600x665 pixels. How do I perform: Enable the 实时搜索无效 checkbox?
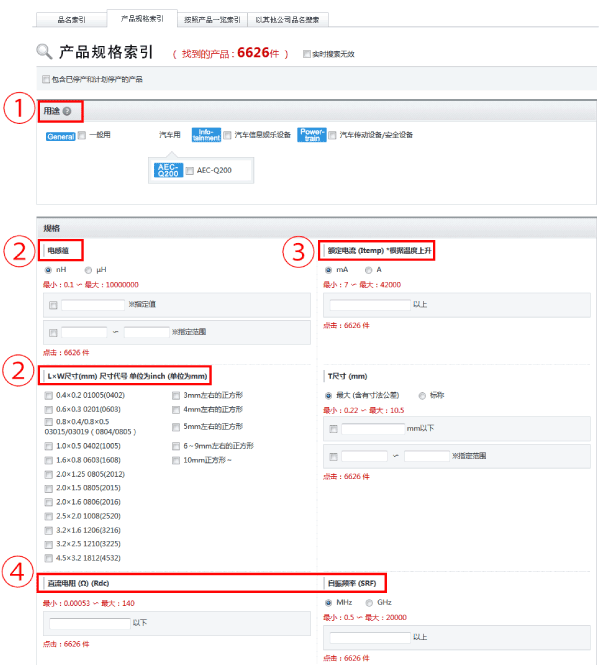click(x=306, y=54)
